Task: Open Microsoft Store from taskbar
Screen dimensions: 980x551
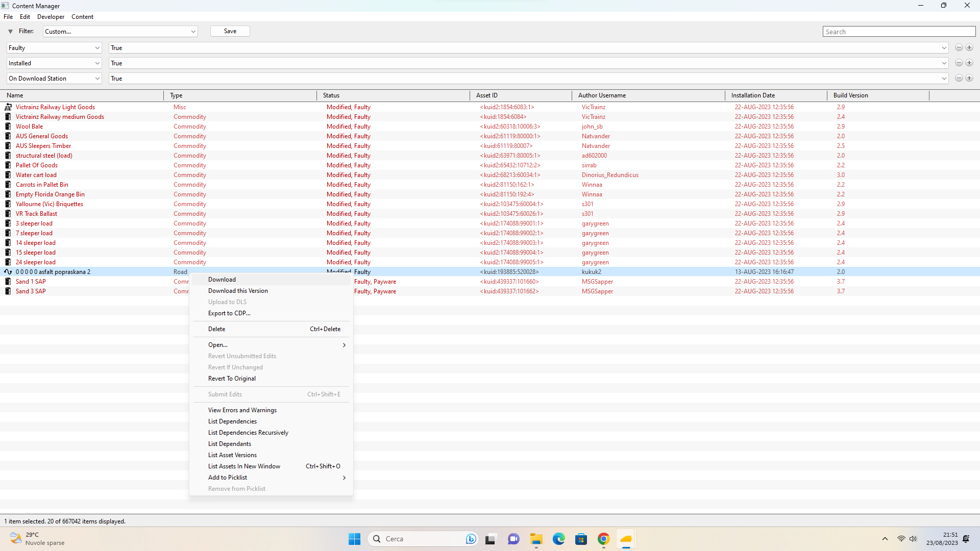Action: click(x=581, y=539)
